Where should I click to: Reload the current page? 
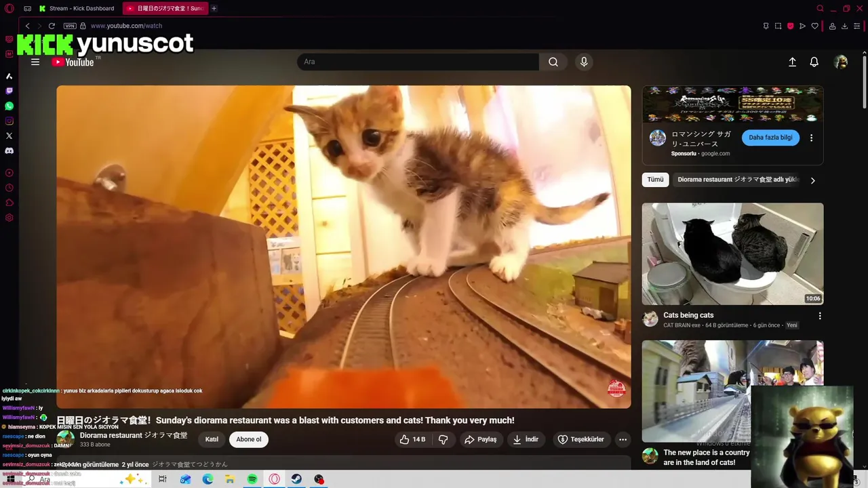tap(52, 26)
